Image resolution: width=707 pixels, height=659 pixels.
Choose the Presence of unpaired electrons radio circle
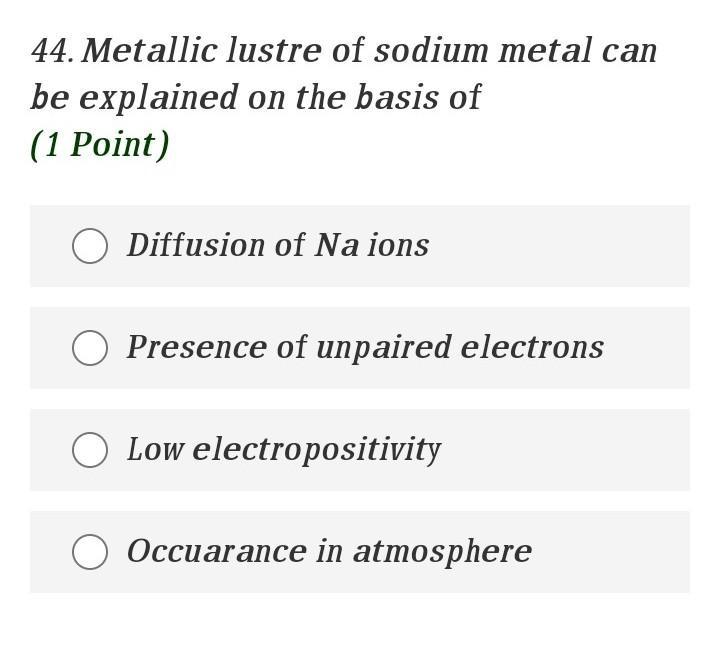pyautogui.click(x=90, y=348)
